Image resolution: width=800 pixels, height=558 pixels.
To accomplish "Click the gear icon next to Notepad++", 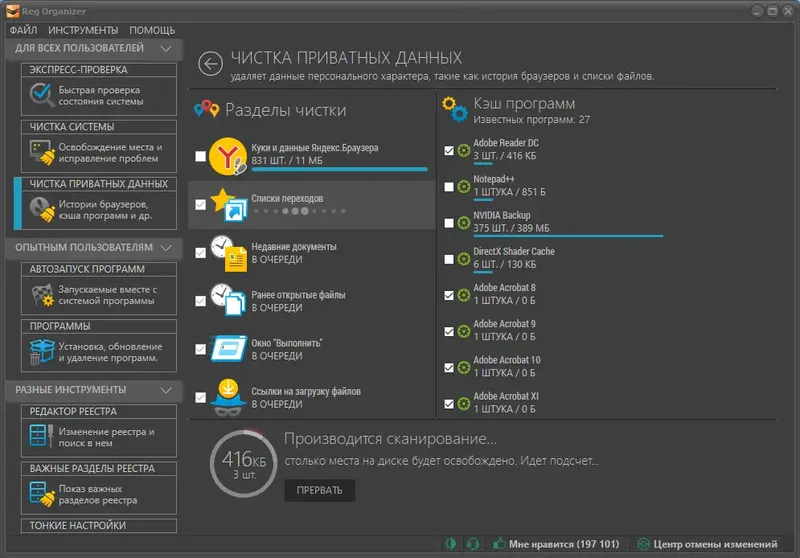I will [x=463, y=187].
